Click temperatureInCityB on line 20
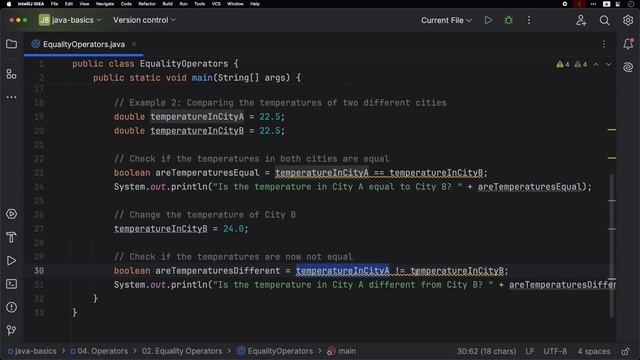The image size is (640, 360). point(197,131)
